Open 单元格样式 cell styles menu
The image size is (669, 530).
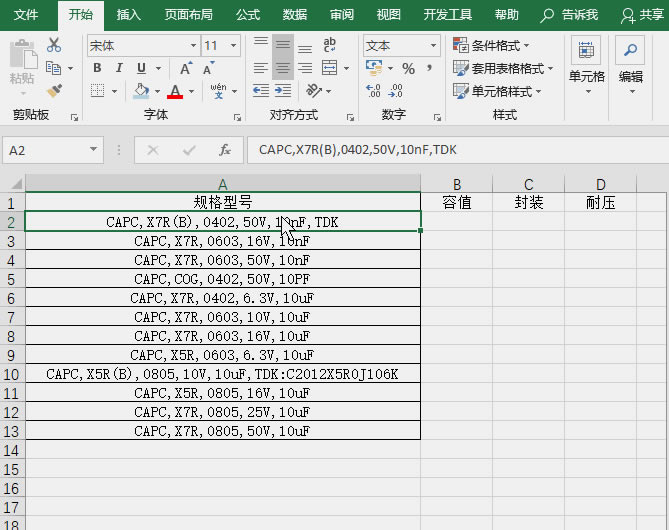coord(497,91)
